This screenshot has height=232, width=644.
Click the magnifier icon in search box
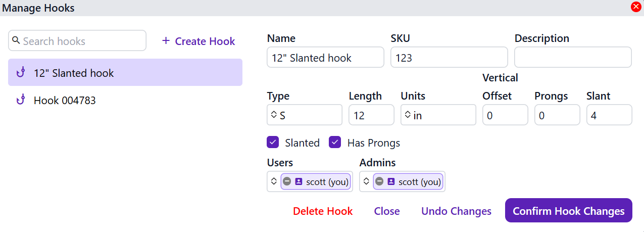16,40
